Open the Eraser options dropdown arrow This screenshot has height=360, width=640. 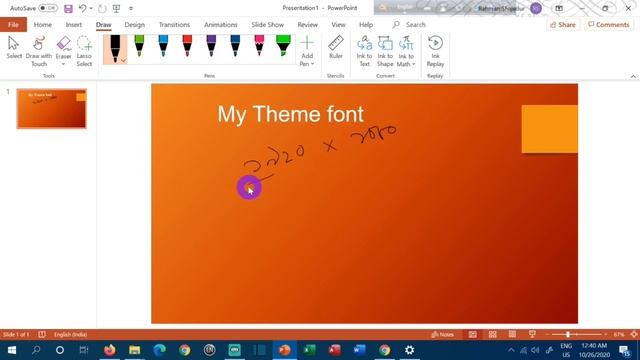(63, 64)
